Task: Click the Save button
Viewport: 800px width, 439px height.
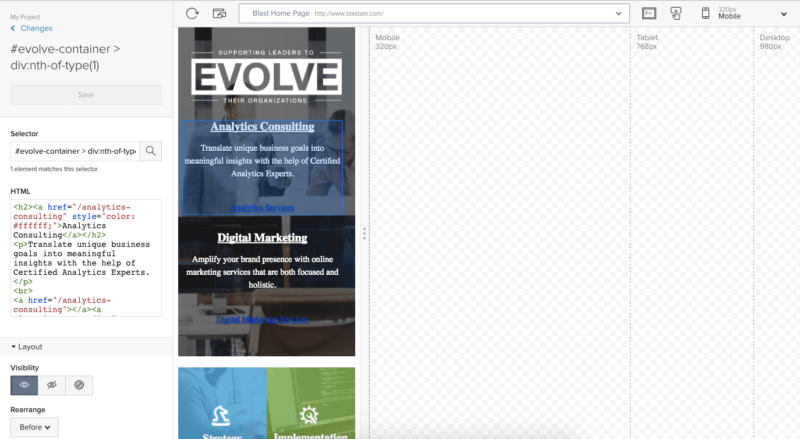Action: pyautogui.click(x=86, y=95)
